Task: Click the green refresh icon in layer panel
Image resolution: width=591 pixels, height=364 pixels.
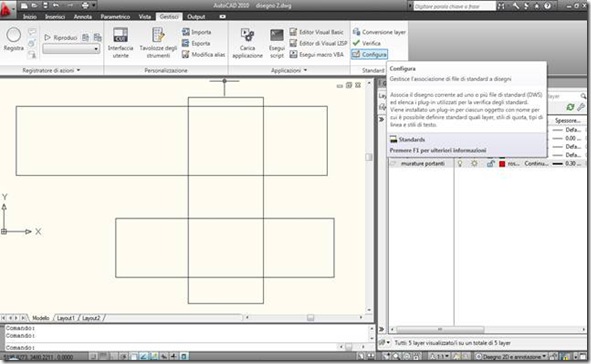Action: coord(570,107)
